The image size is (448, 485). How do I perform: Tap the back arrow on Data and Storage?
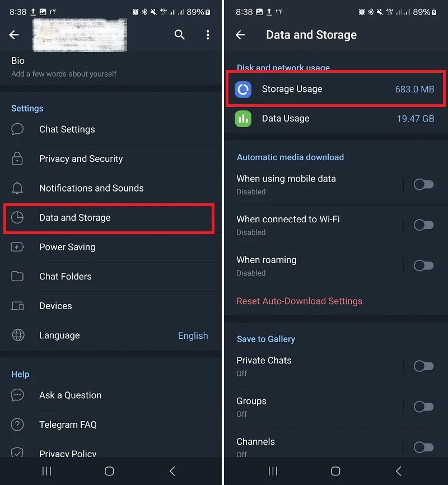[240, 35]
